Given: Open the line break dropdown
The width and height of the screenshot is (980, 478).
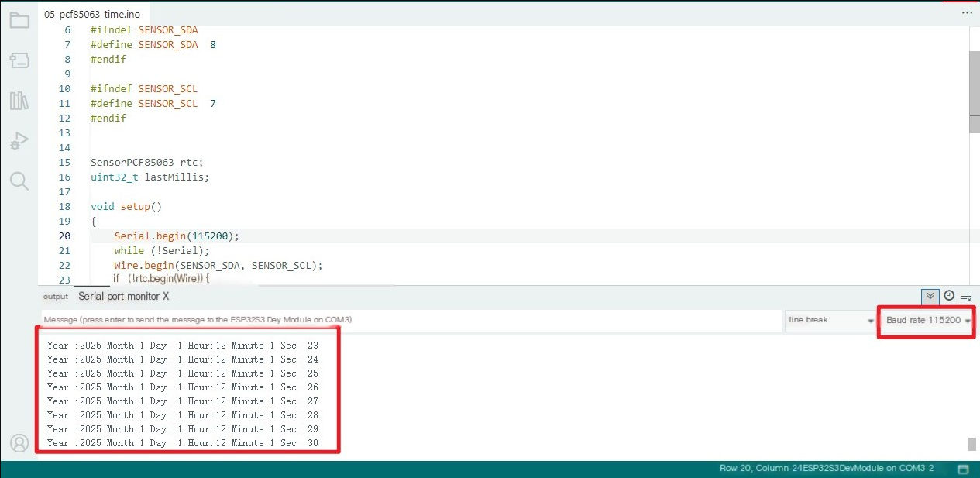Looking at the screenshot, I should (830, 320).
